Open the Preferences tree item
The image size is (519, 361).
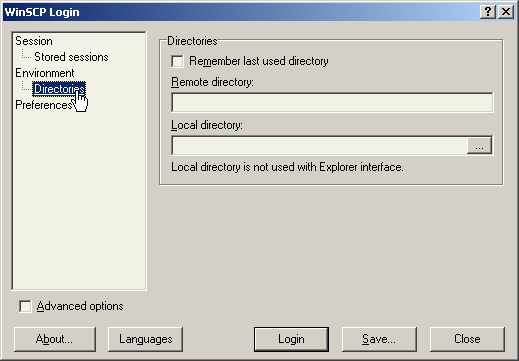coord(44,105)
